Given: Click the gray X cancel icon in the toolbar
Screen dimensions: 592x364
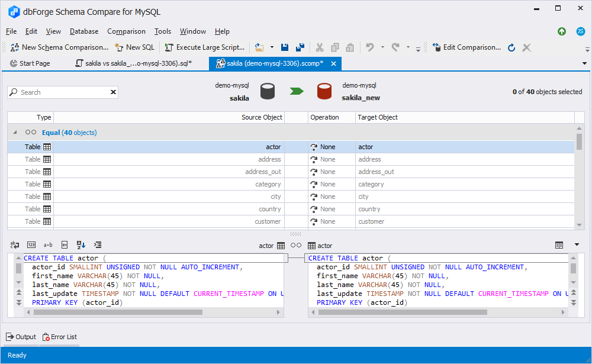Looking at the screenshot, I should pyautogui.click(x=527, y=47).
